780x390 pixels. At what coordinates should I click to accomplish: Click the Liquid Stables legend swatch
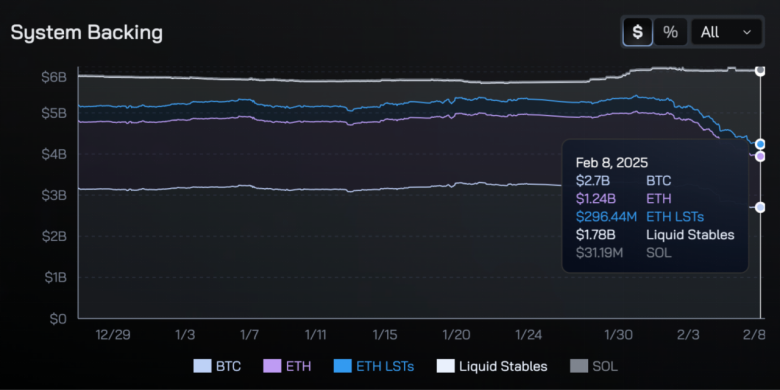pyautogui.click(x=443, y=367)
